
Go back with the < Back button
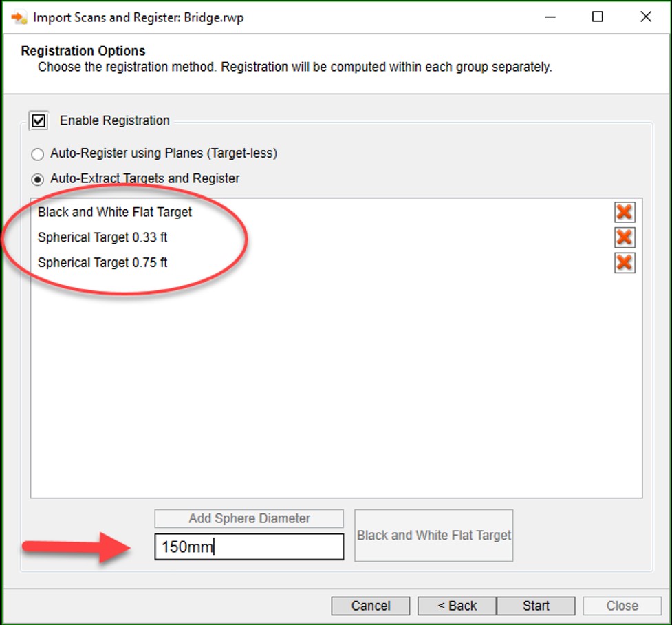pyautogui.click(x=457, y=606)
